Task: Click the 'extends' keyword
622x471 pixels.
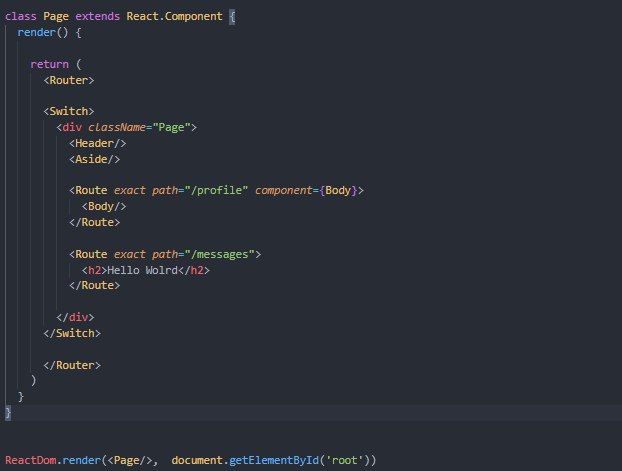Action: tap(98, 16)
